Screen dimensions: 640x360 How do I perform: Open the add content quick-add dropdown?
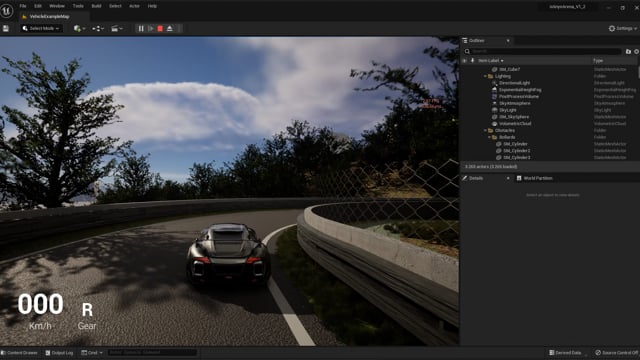pos(79,29)
